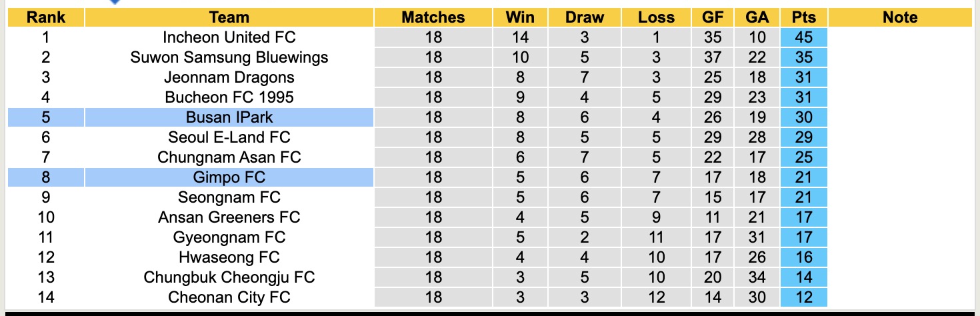Click the Win column header
Viewport: 980px width, 316px height.
point(520,17)
